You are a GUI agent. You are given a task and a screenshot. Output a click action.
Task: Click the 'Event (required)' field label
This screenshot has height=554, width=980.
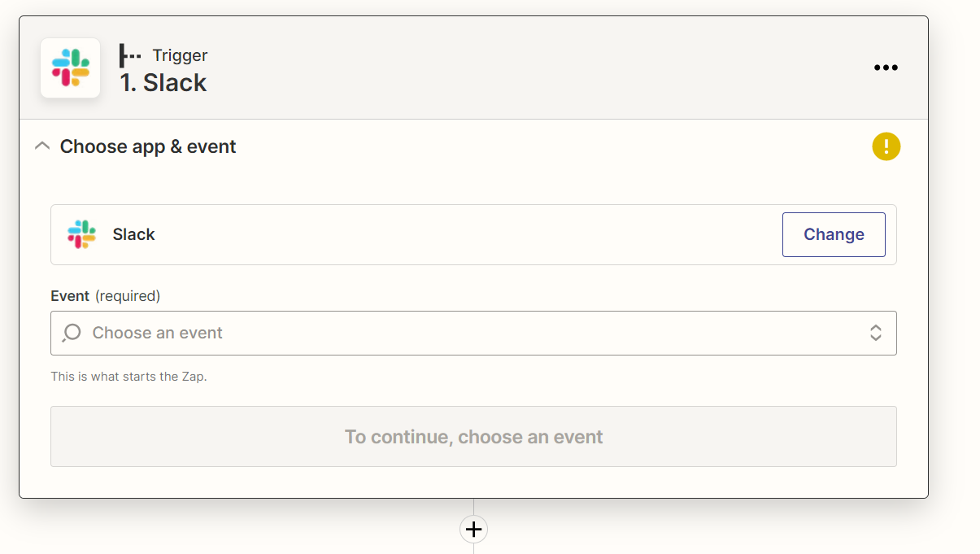pos(70,296)
